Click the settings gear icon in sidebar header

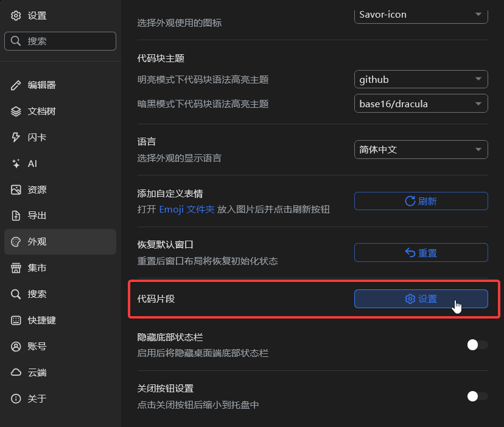(x=16, y=15)
